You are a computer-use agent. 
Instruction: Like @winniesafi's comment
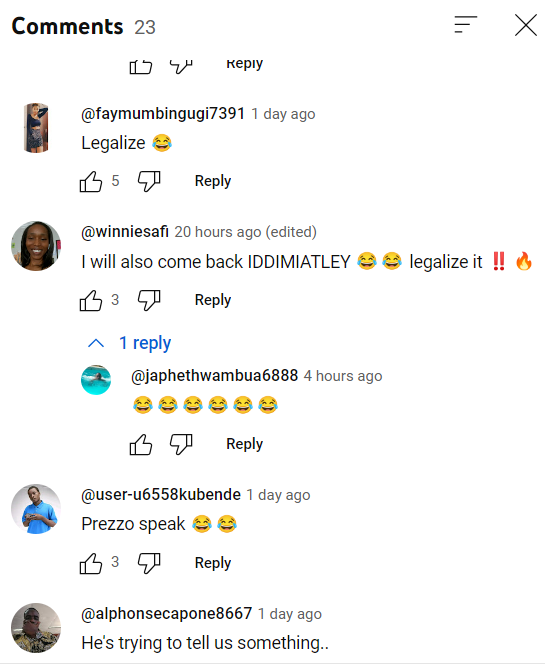pos(91,300)
